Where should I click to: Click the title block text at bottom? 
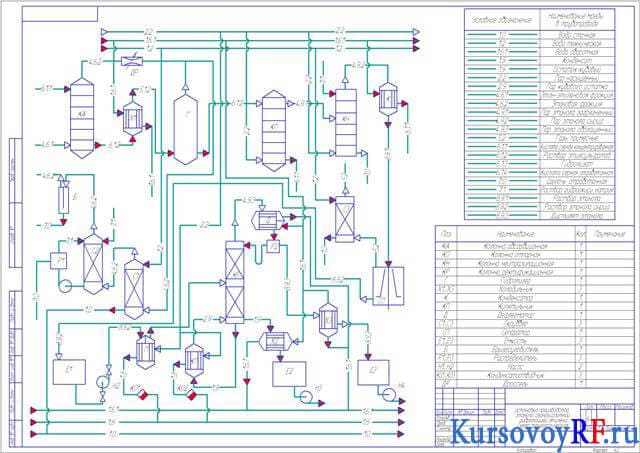(542, 418)
